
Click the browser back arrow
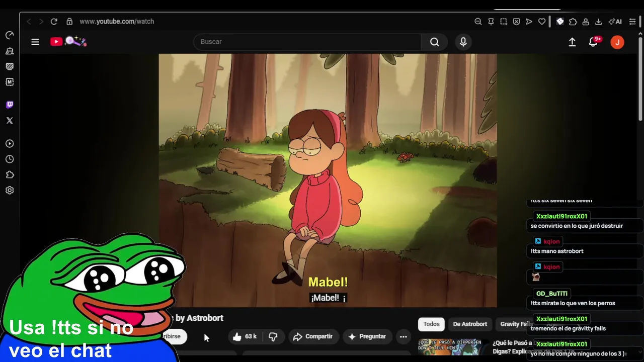(29, 22)
